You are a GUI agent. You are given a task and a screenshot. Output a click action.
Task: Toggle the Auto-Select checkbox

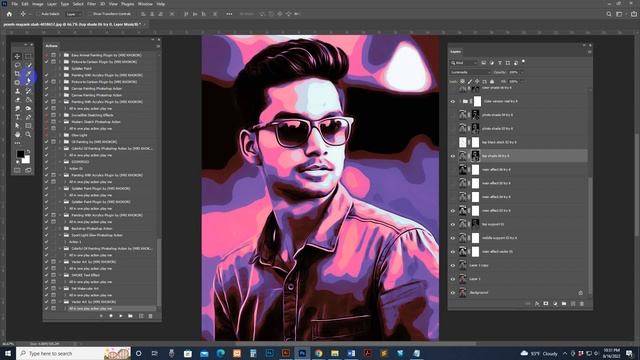tap(38, 14)
